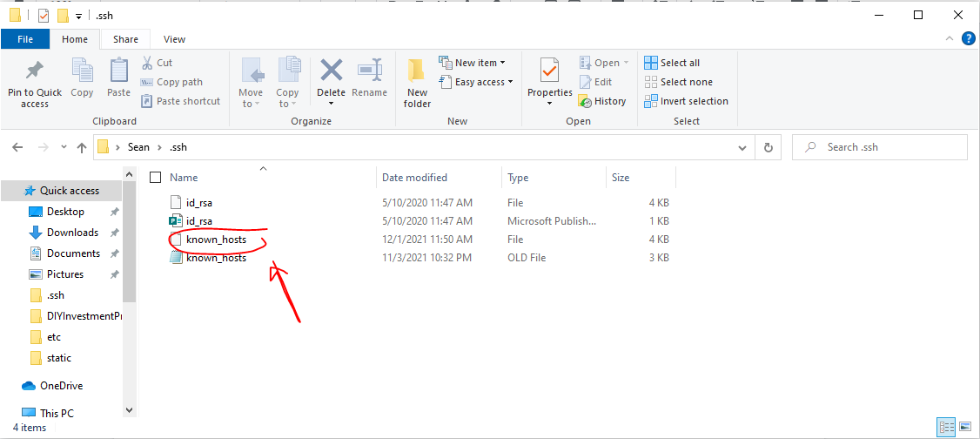Viewport: 980px width, 439px height.
Task: Open OneDrive in the navigation pane
Action: 61,386
